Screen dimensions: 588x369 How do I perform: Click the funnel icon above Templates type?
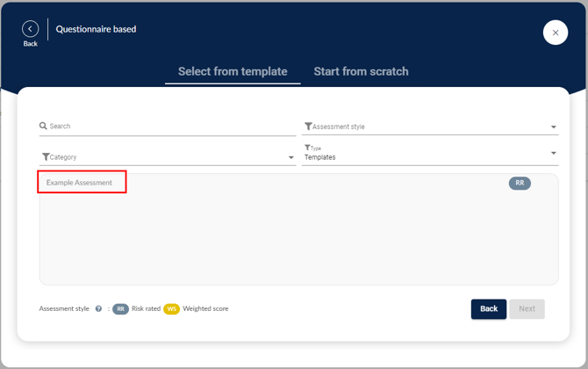307,148
